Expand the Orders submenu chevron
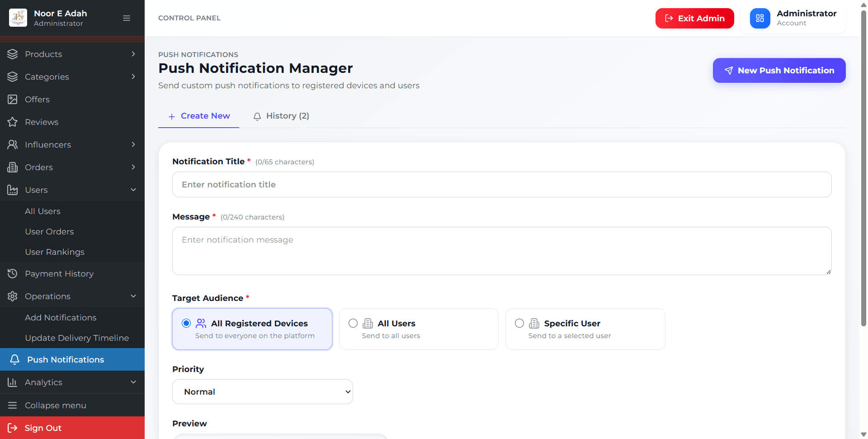The height and width of the screenshot is (439, 868). (133, 167)
